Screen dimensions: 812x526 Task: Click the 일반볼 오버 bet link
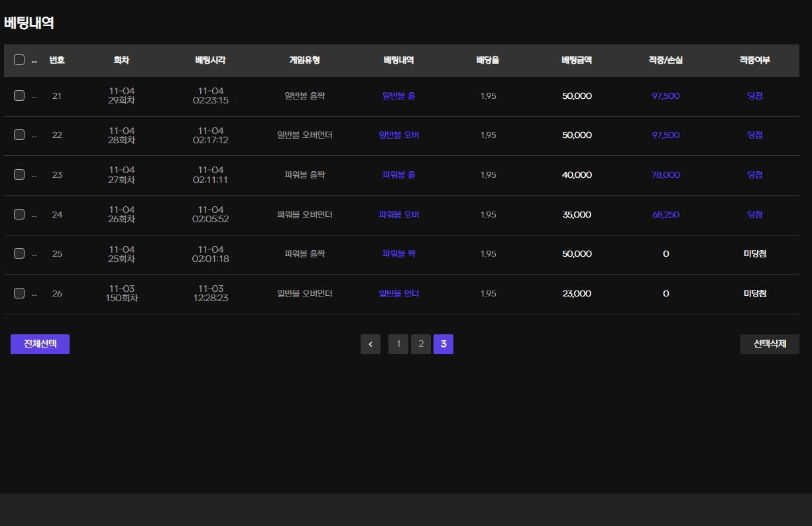[399, 135]
